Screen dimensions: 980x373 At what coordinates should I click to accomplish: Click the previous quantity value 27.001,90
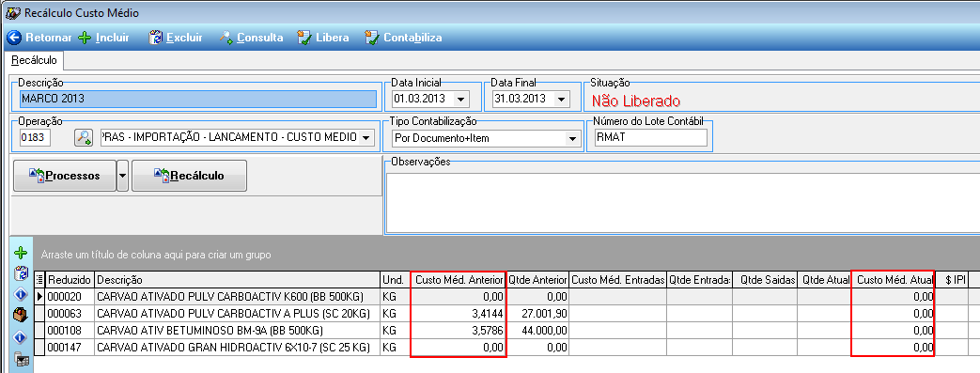(537, 313)
